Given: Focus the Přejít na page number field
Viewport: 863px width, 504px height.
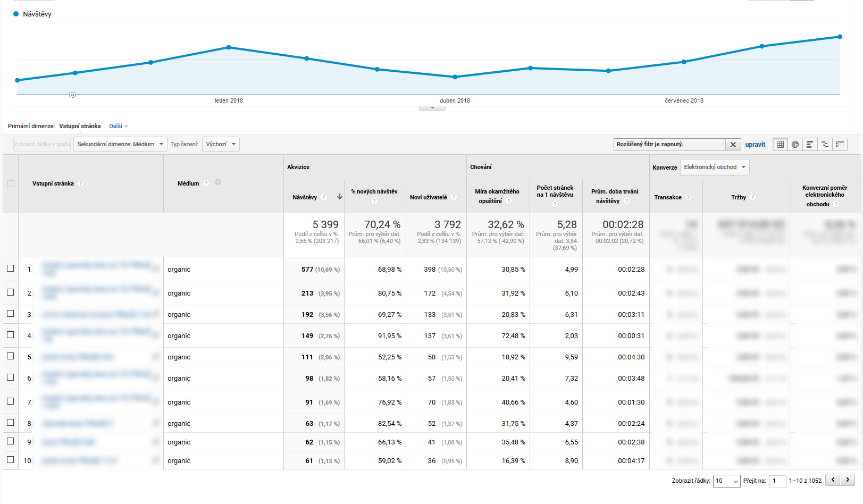Looking at the screenshot, I should point(777,481).
